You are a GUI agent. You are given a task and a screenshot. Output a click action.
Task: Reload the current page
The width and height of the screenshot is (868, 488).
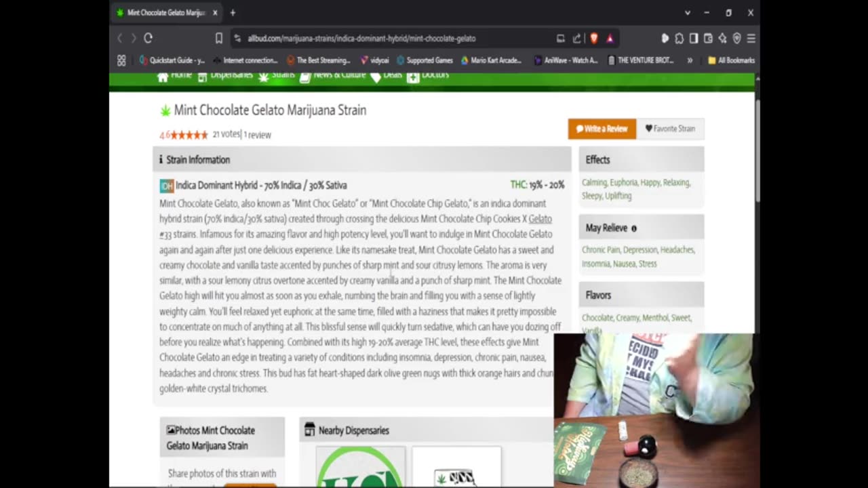pyautogui.click(x=149, y=39)
